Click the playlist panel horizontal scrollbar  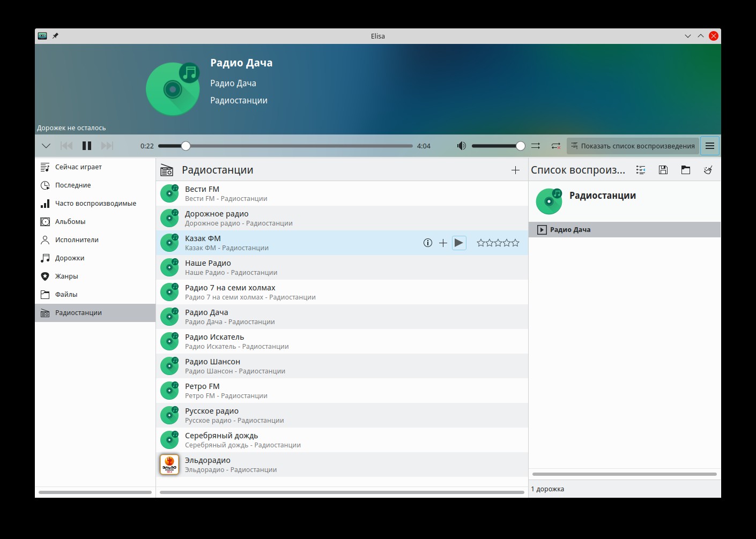click(625, 474)
